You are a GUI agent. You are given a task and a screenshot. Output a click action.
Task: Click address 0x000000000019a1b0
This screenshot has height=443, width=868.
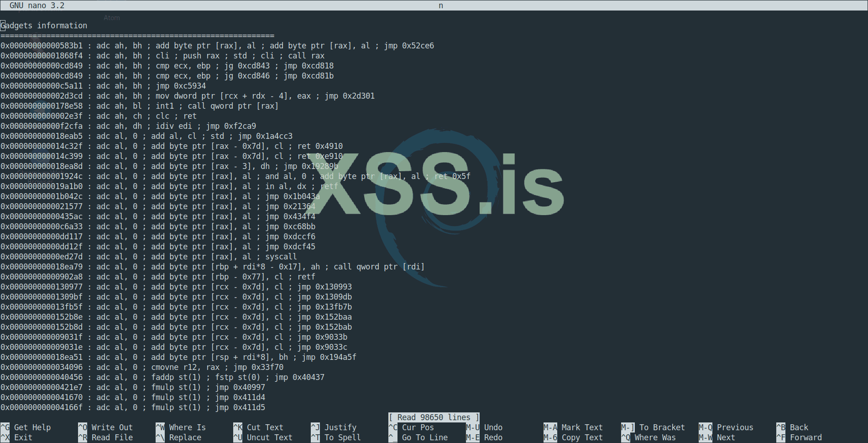(x=42, y=186)
